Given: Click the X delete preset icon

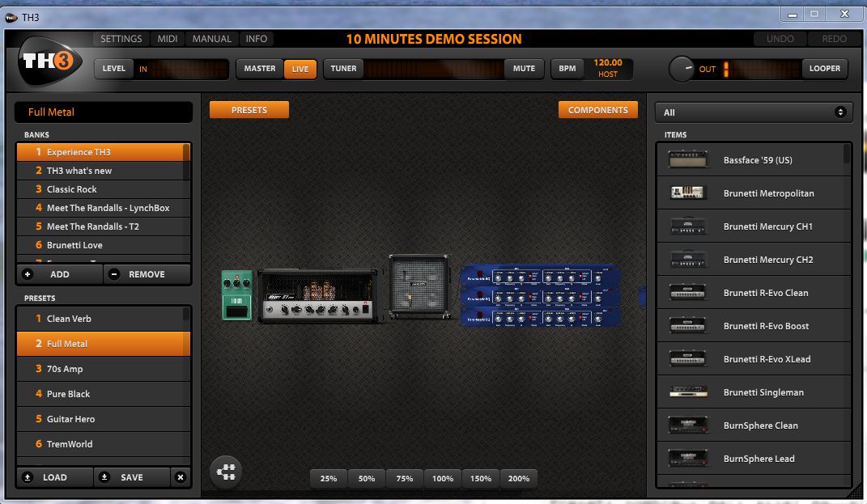Looking at the screenshot, I should (181, 477).
